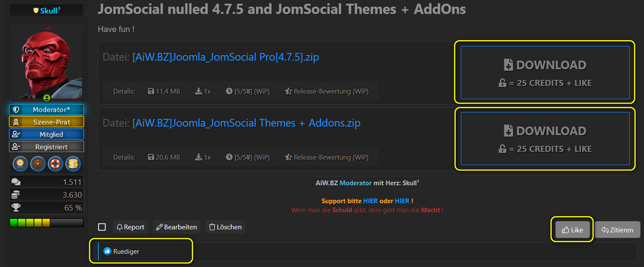The height and width of the screenshot is (267, 644).
Task: Click the [5/5] (WiP) rating in JomSocial Pro row
Action: click(x=252, y=92)
